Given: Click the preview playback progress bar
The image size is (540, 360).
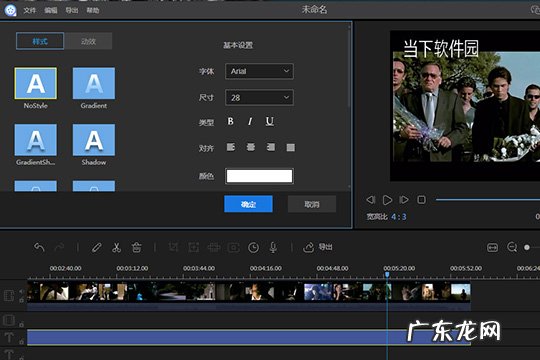Looking at the screenshot, I should pos(487,199).
